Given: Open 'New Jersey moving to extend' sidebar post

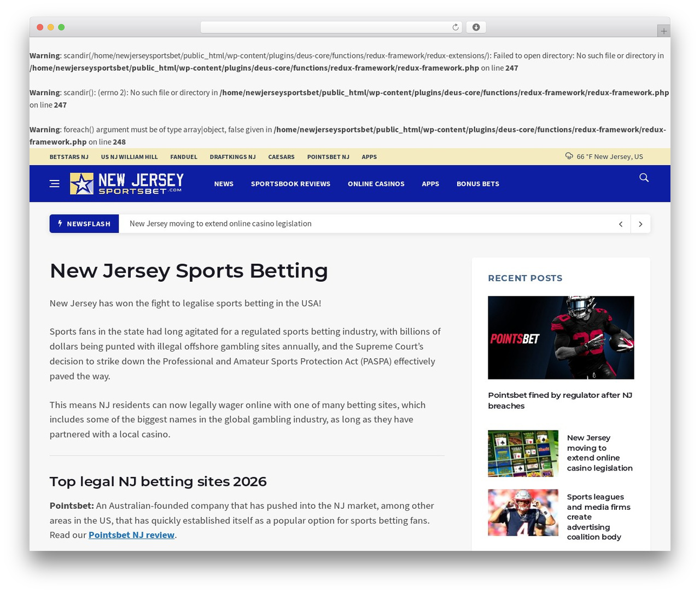Looking at the screenshot, I should pos(600,453).
